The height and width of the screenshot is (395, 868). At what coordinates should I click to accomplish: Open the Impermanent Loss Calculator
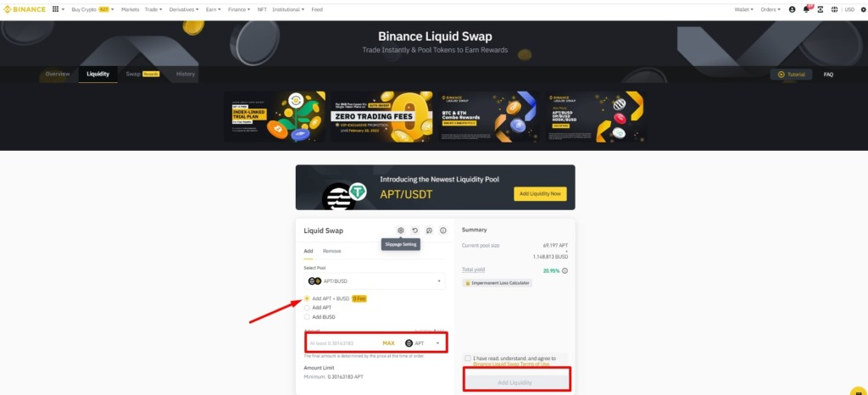[x=497, y=283]
